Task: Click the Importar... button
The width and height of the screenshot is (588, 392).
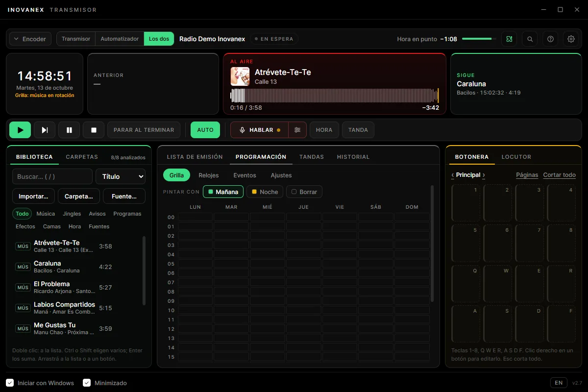Action: point(33,196)
